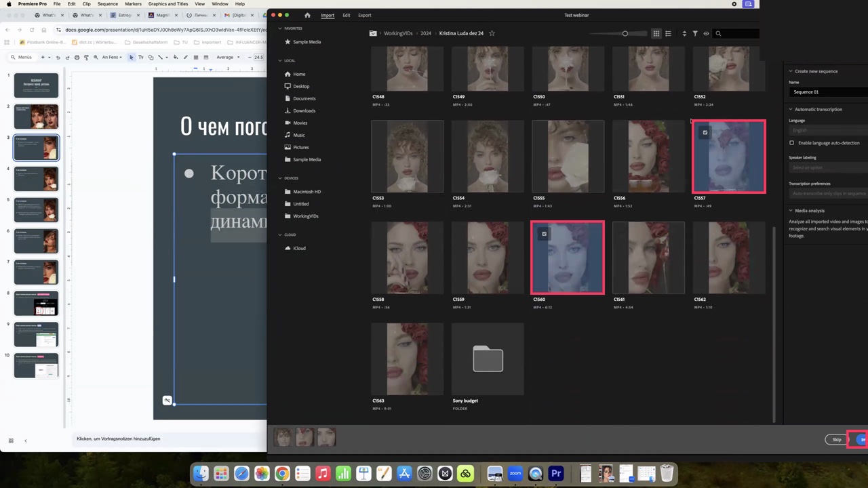
Task: Open the Sequence menu in menu bar
Action: pyautogui.click(x=107, y=4)
